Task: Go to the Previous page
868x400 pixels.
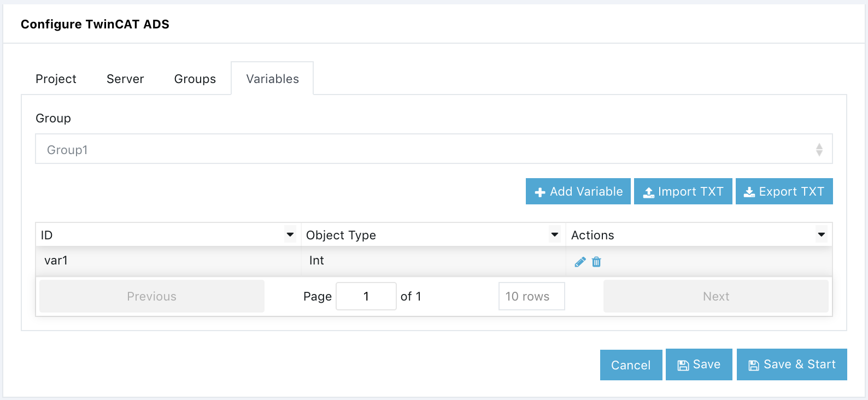Action: (x=152, y=296)
